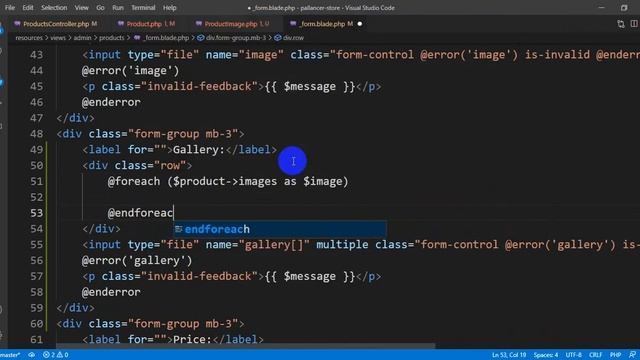Change CRLF end of line sequence

click(596, 355)
